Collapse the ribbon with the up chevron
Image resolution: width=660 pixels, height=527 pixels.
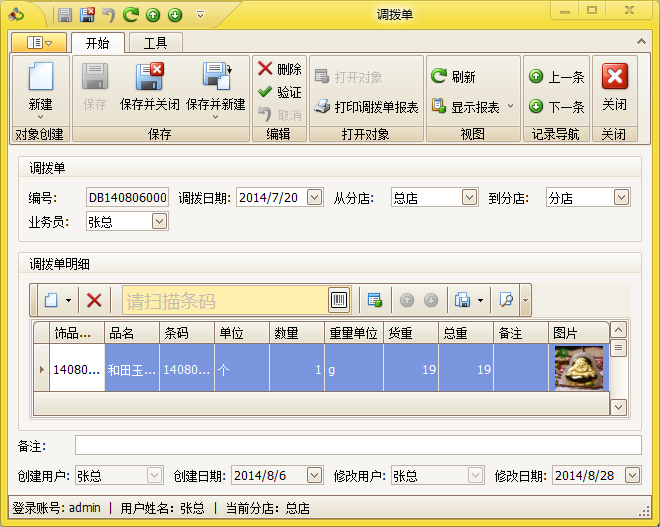click(641, 41)
